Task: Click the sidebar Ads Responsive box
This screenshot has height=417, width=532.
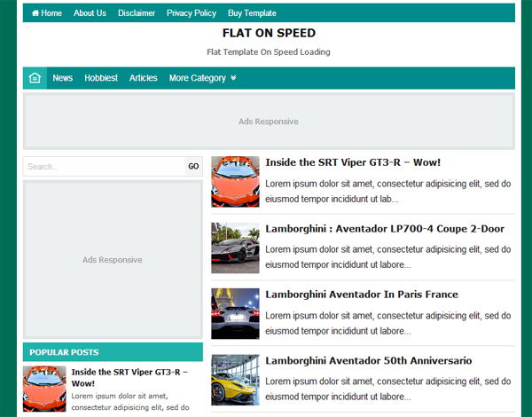Action: point(113,259)
